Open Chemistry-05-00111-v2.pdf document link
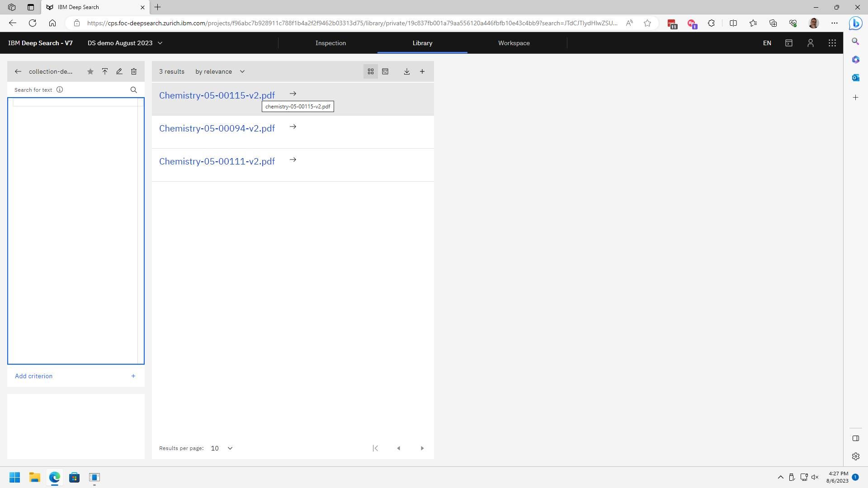The width and height of the screenshot is (868, 488). (x=217, y=161)
